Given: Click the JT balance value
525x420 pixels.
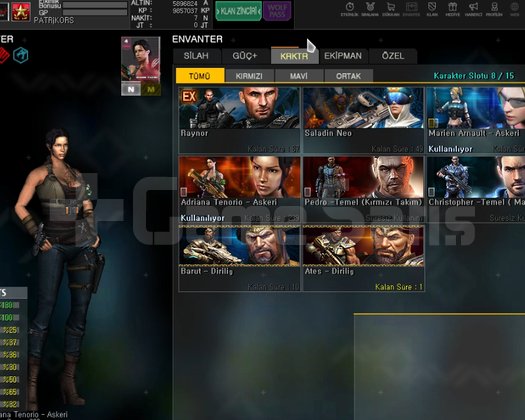Looking at the screenshot, I should point(196,25).
